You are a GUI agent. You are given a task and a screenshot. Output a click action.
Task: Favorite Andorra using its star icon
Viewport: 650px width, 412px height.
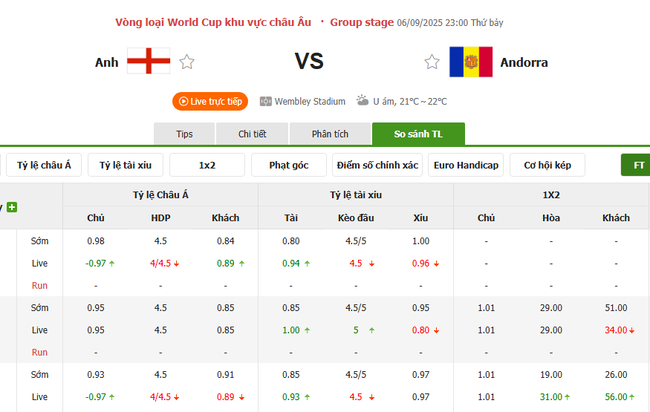pyautogui.click(x=432, y=62)
